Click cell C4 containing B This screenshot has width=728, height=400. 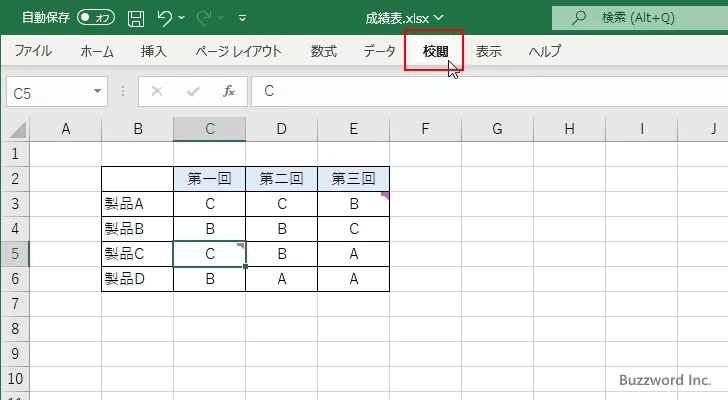(x=209, y=229)
